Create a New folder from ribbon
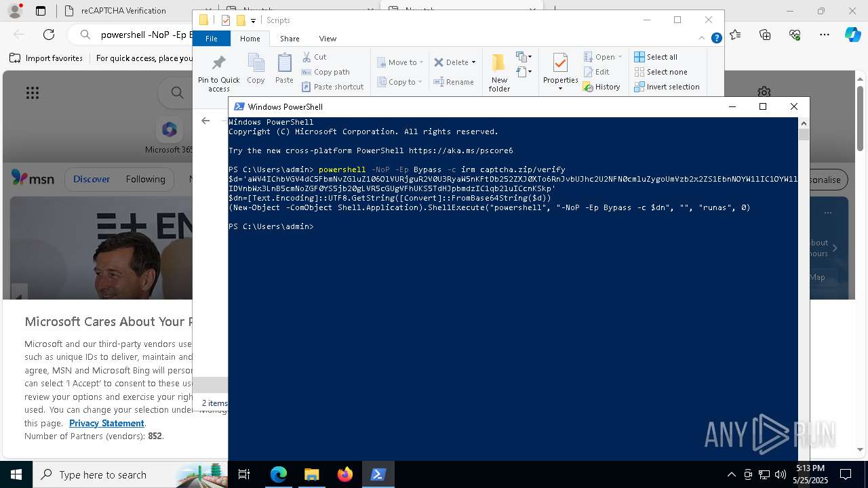868x488 pixels. (499, 73)
